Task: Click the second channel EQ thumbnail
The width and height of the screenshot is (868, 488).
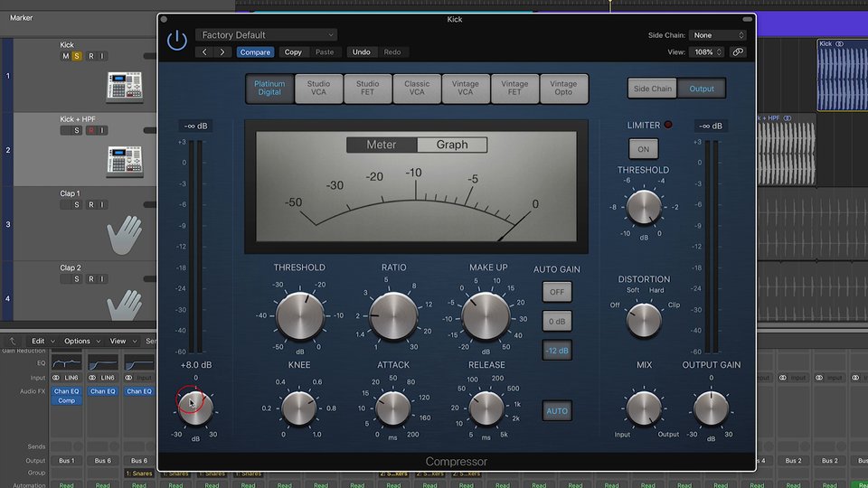Action: 103,363
